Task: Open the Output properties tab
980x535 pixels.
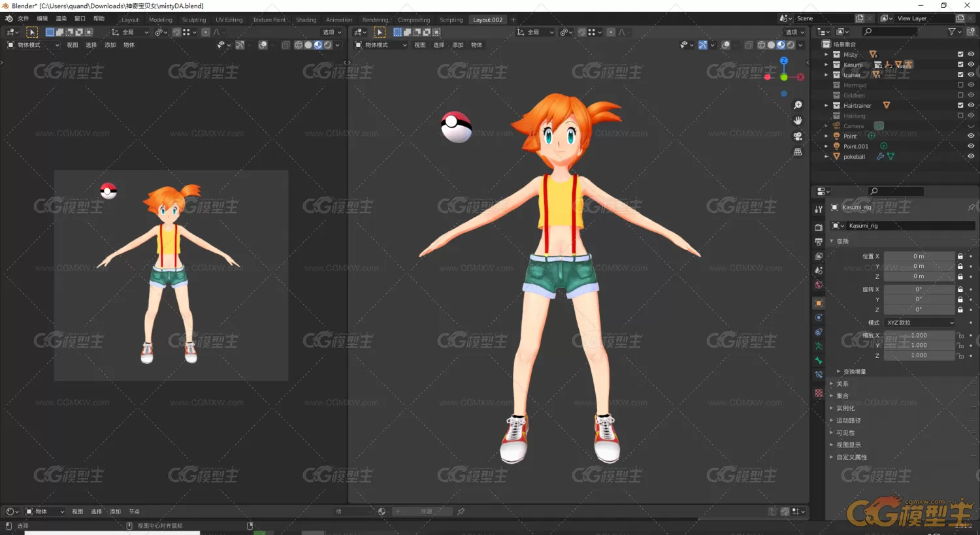Action: click(819, 242)
